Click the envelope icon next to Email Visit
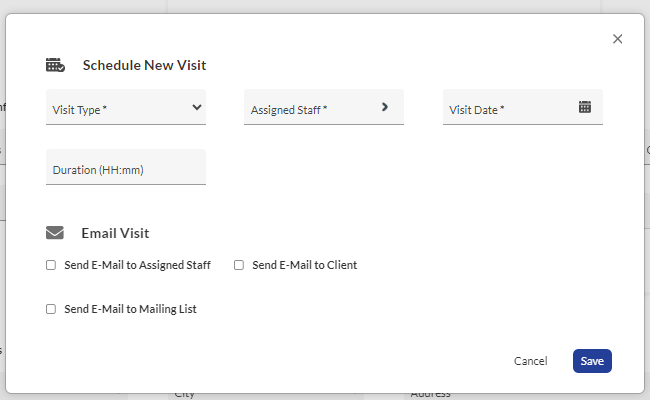Screen dimensions: 650x400 click(x=55, y=233)
